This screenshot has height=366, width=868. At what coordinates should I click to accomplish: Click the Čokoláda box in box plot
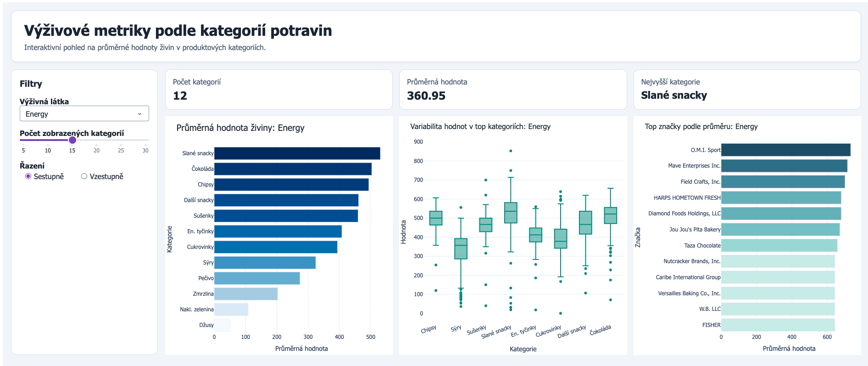tap(610, 215)
